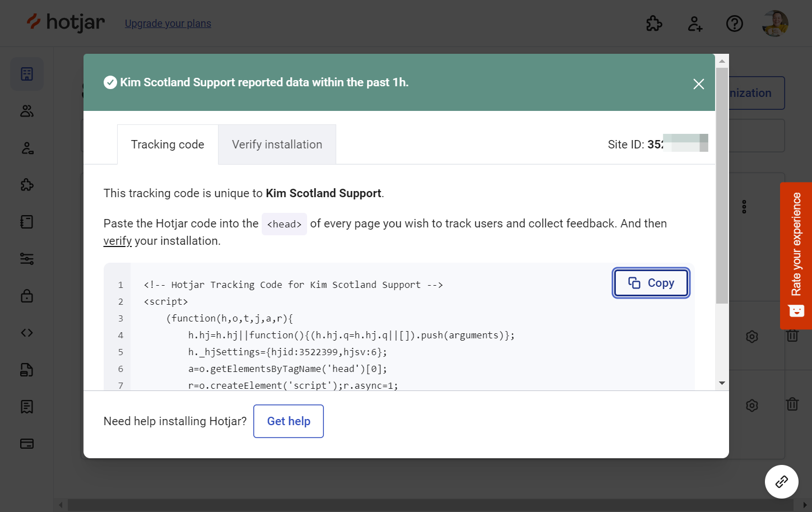The height and width of the screenshot is (512, 812).
Task: Close the tracking code dialog
Action: click(698, 84)
